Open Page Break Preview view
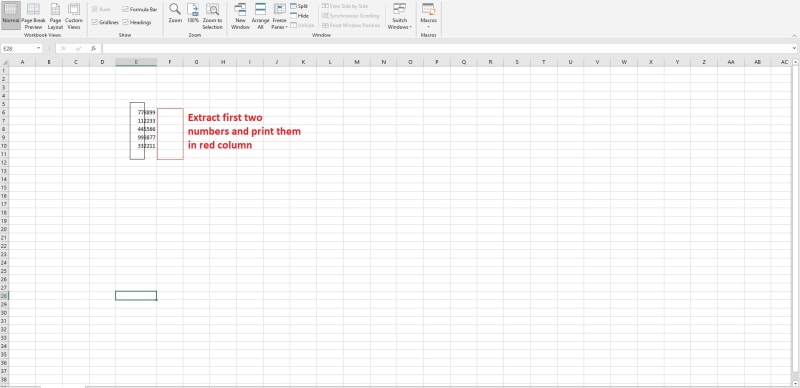The height and width of the screenshot is (388, 800). tap(33, 15)
